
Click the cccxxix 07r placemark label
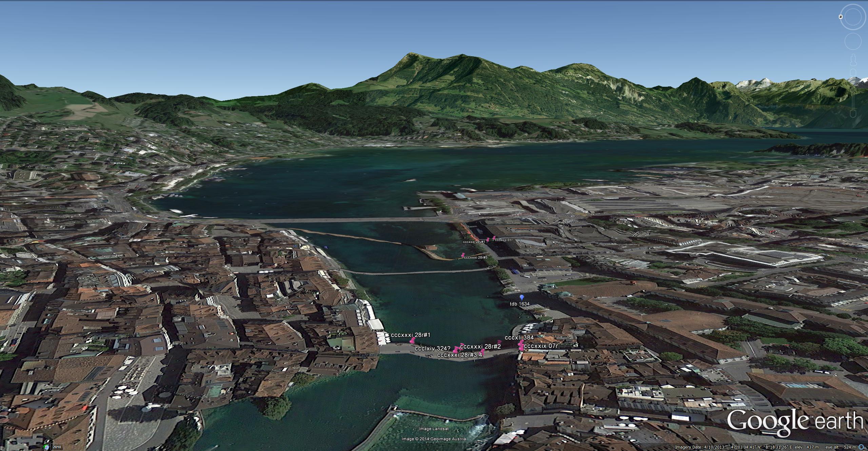click(x=541, y=346)
